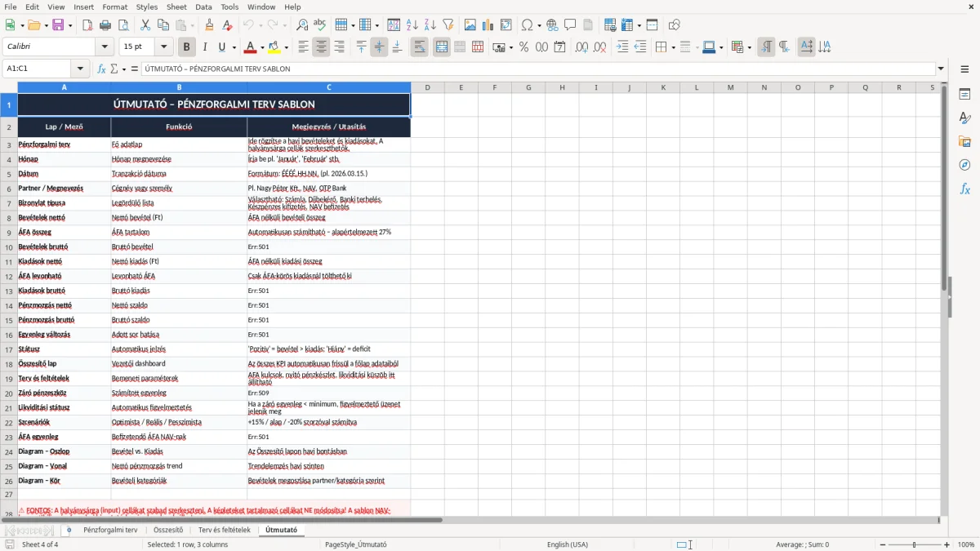Click the Format as Date icon

(x=560, y=47)
